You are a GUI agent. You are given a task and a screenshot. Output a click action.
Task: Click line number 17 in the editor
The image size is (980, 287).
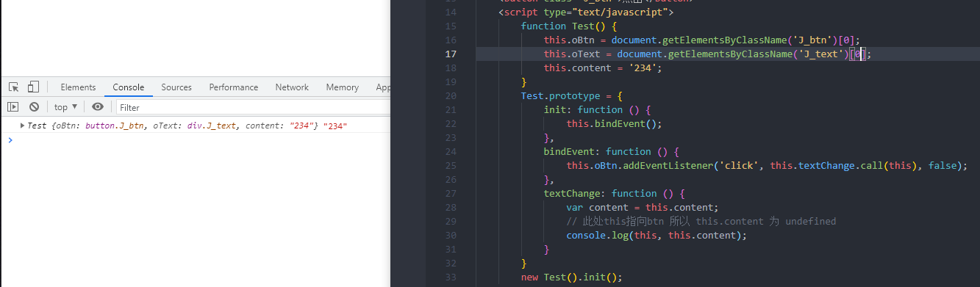coord(451,54)
